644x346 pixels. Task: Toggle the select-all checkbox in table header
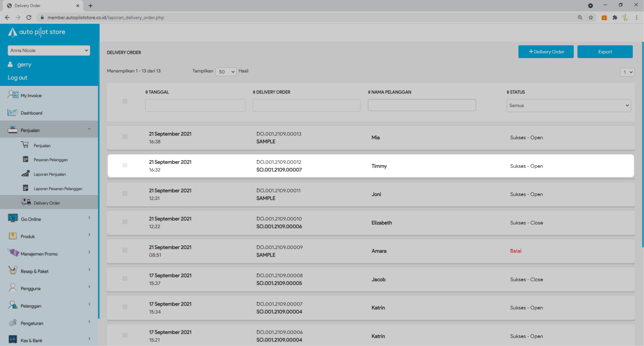click(x=125, y=101)
